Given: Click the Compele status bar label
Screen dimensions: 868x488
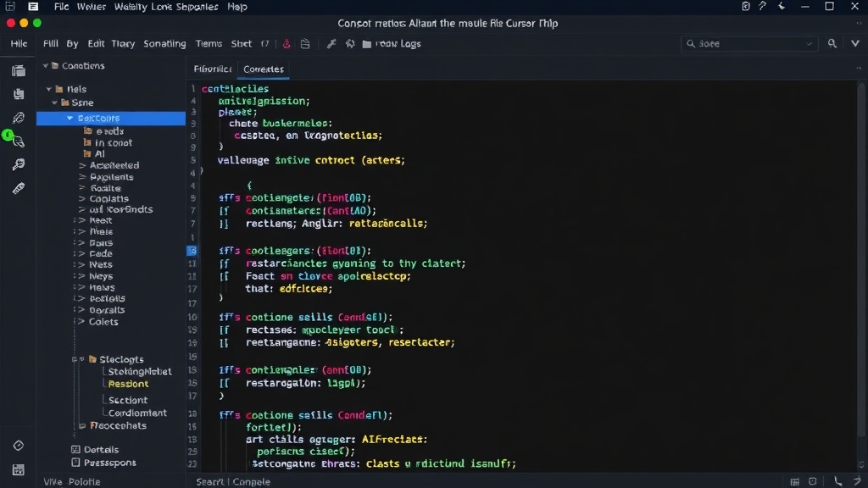Looking at the screenshot, I should pyautogui.click(x=252, y=482).
